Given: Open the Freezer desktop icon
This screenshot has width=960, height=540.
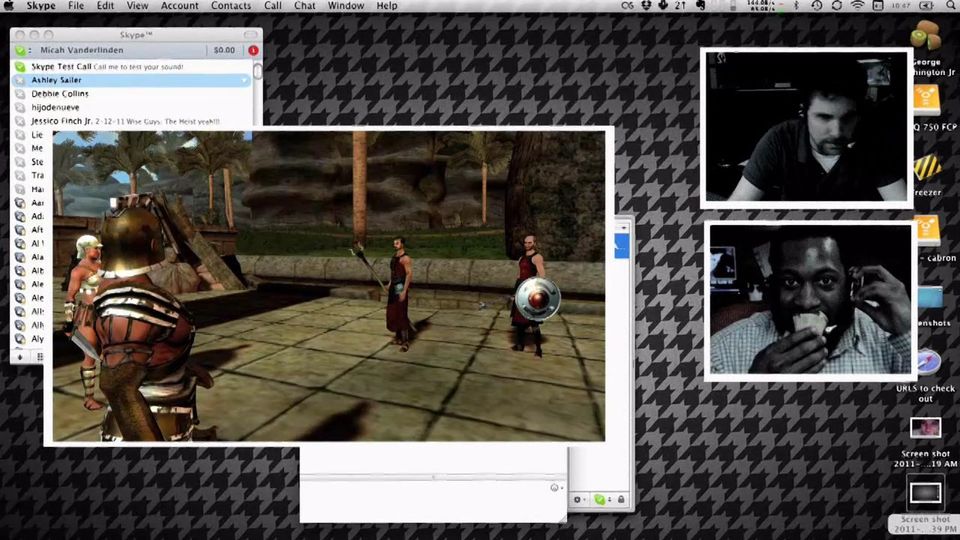Looking at the screenshot, I should tap(927, 167).
